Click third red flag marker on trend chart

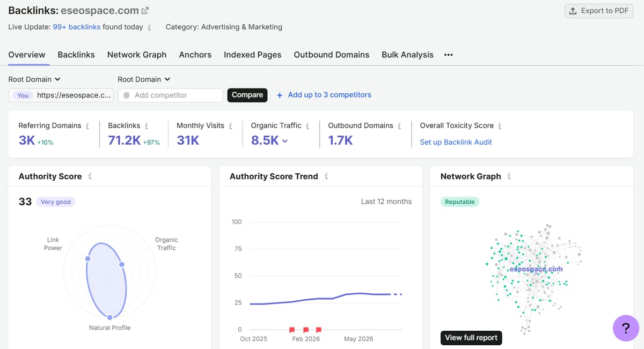coord(319,330)
